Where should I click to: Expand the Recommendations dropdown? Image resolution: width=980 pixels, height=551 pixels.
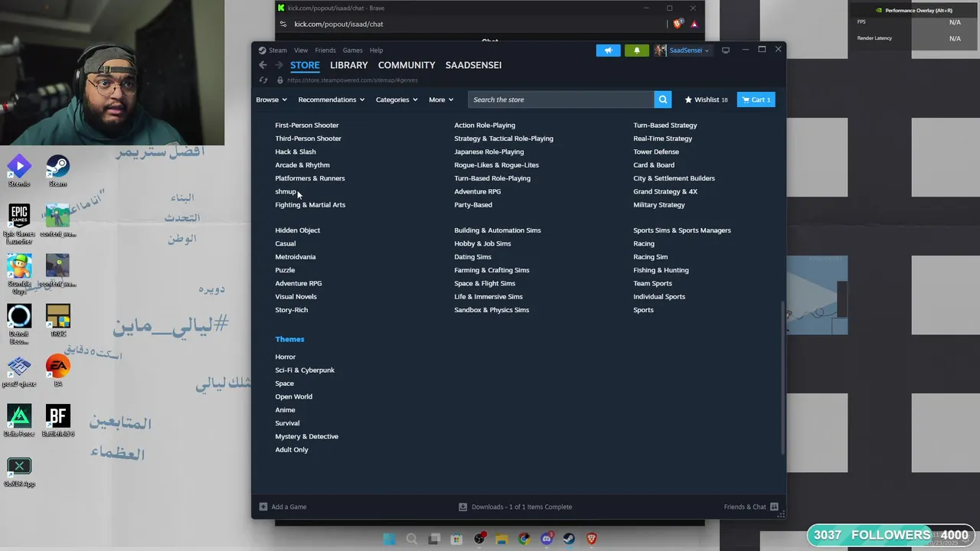(331, 99)
